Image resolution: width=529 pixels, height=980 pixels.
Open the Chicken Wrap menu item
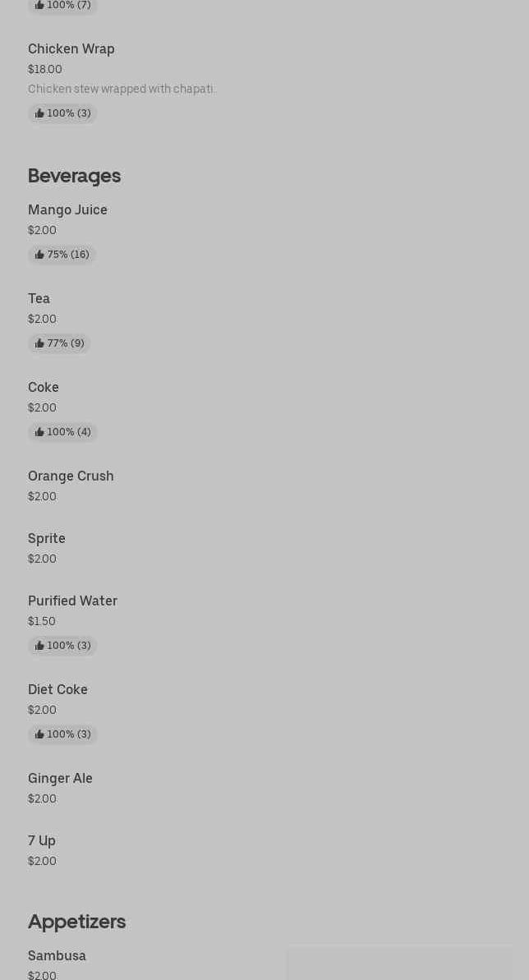pyautogui.click(x=71, y=48)
